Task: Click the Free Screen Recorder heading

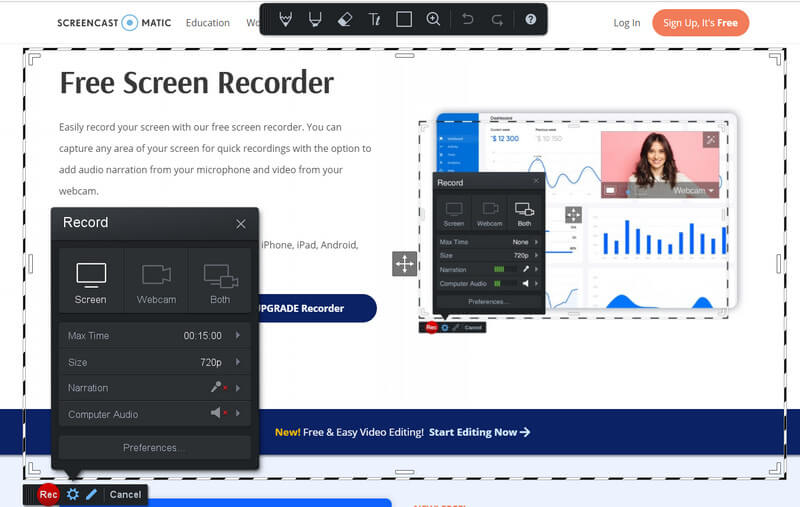Action: (x=197, y=83)
